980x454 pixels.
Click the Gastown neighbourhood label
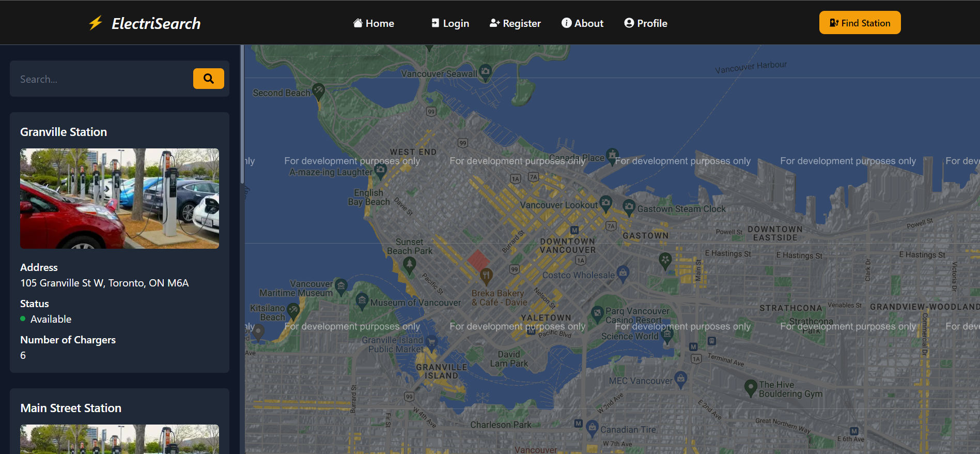[x=646, y=236]
